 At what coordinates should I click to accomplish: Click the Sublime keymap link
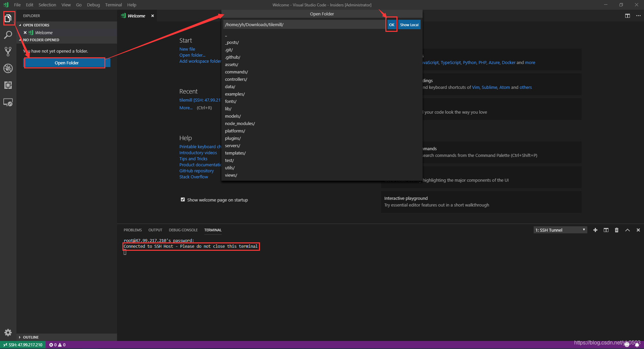pyautogui.click(x=489, y=87)
